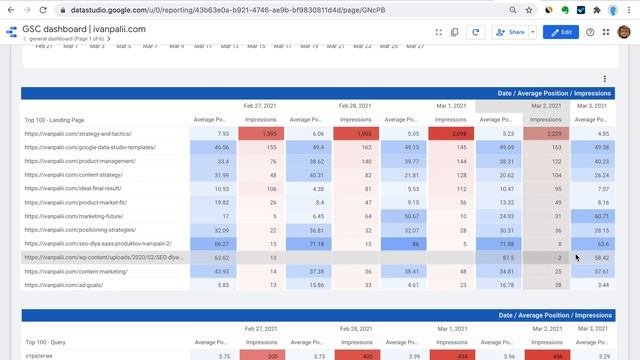Click the Data Studio logo icon
The width and height of the screenshot is (640, 360).
tap(11, 32)
